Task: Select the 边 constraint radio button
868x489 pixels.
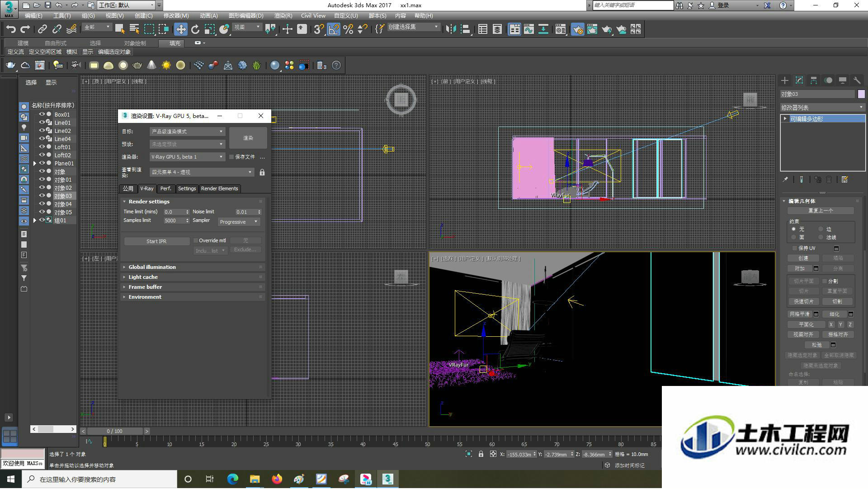Action: coord(821,229)
